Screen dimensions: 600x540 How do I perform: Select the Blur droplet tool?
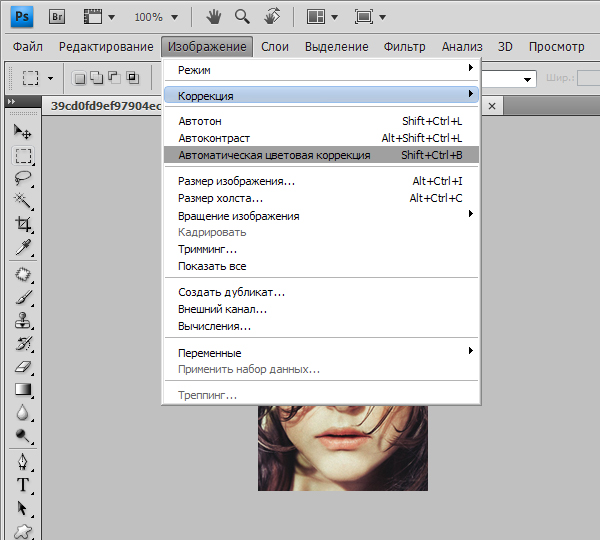point(23,413)
